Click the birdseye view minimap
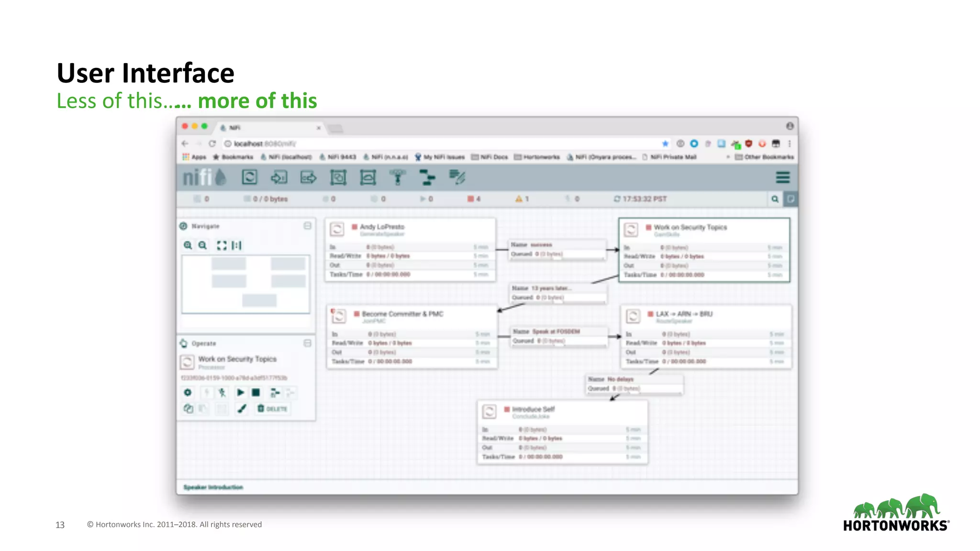Viewport: 980px width, 551px height. click(x=246, y=284)
